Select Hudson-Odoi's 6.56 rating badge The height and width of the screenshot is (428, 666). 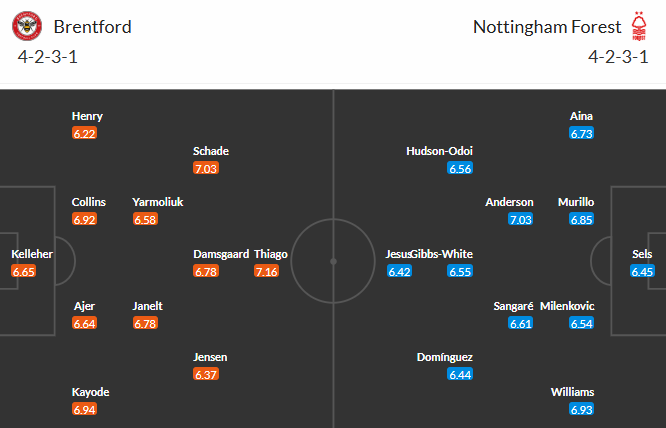460,168
